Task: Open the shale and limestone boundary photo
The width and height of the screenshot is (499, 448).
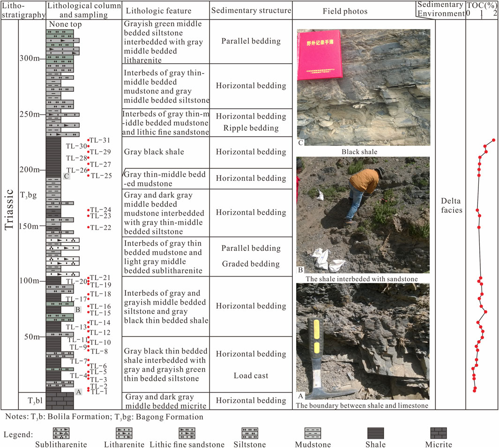Action: pos(363,342)
